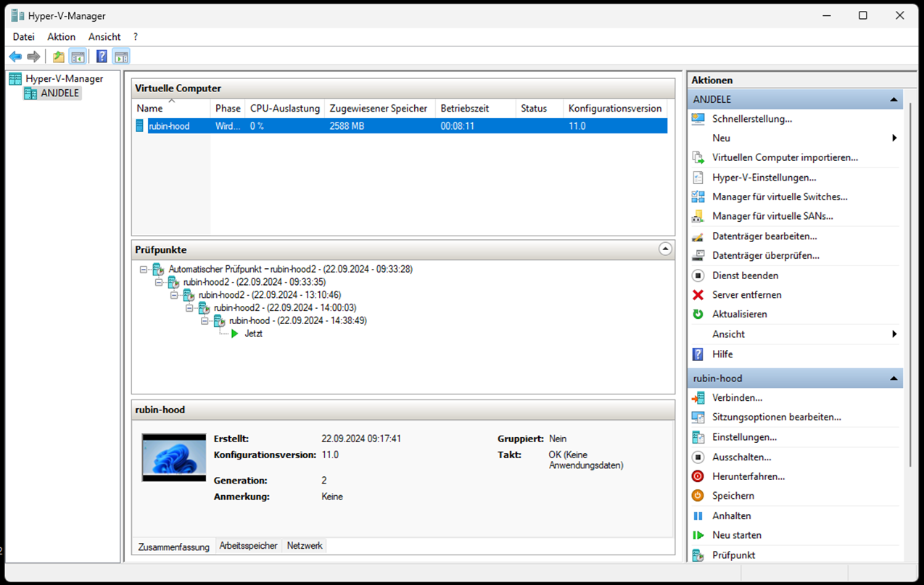Image resolution: width=924 pixels, height=585 pixels.
Task: Sort by the Konfigurationsversion column header
Action: [x=615, y=108]
